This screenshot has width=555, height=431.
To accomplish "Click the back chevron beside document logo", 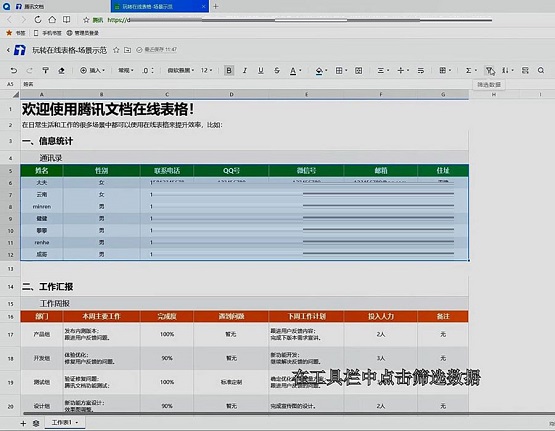I will click(x=8, y=50).
